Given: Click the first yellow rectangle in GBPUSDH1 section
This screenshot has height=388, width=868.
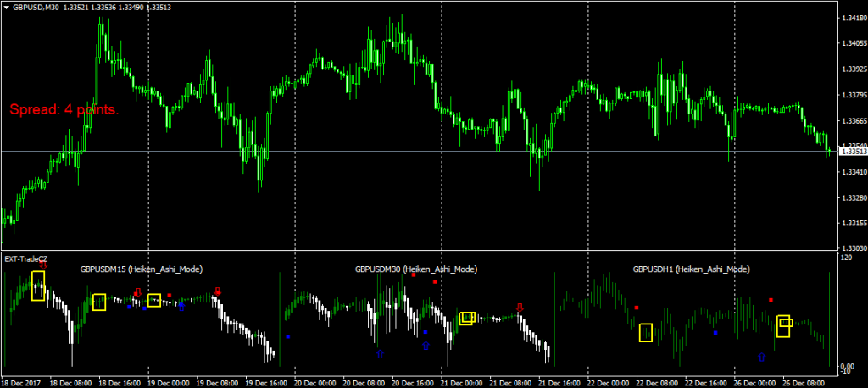Looking at the screenshot, I should (x=646, y=332).
